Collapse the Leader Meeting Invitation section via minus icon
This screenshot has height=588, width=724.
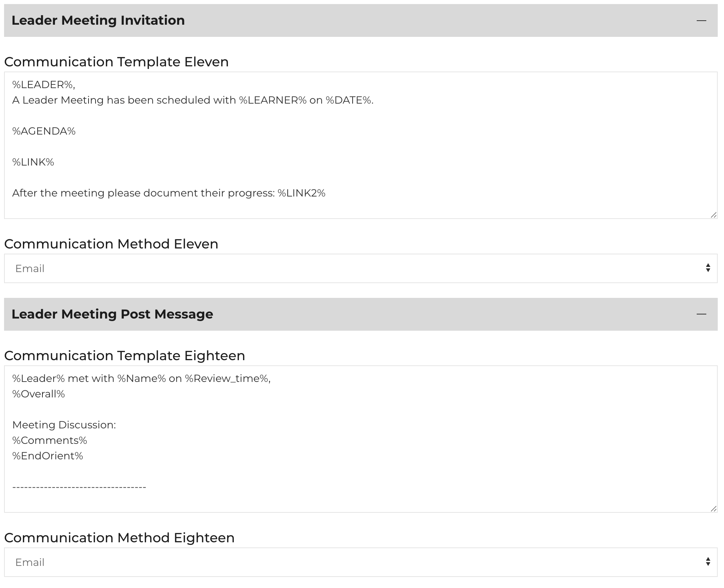[x=701, y=21]
